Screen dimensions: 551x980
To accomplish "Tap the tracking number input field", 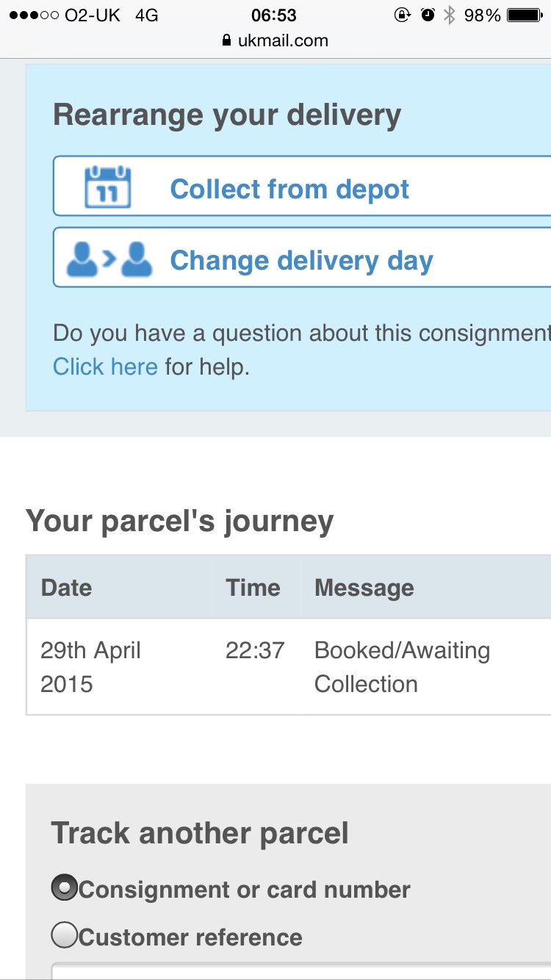I will coord(301,972).
